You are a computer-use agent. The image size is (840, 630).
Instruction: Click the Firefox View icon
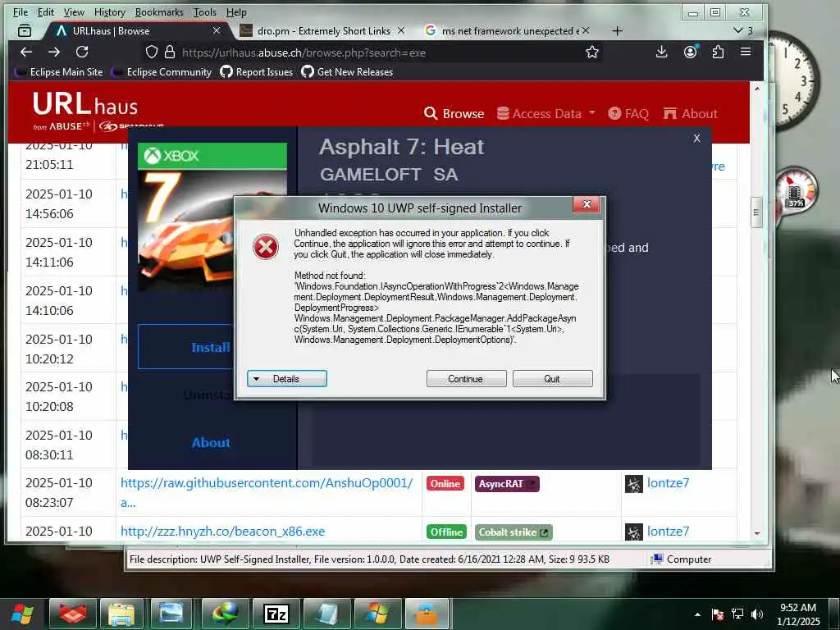coord(25,31)
